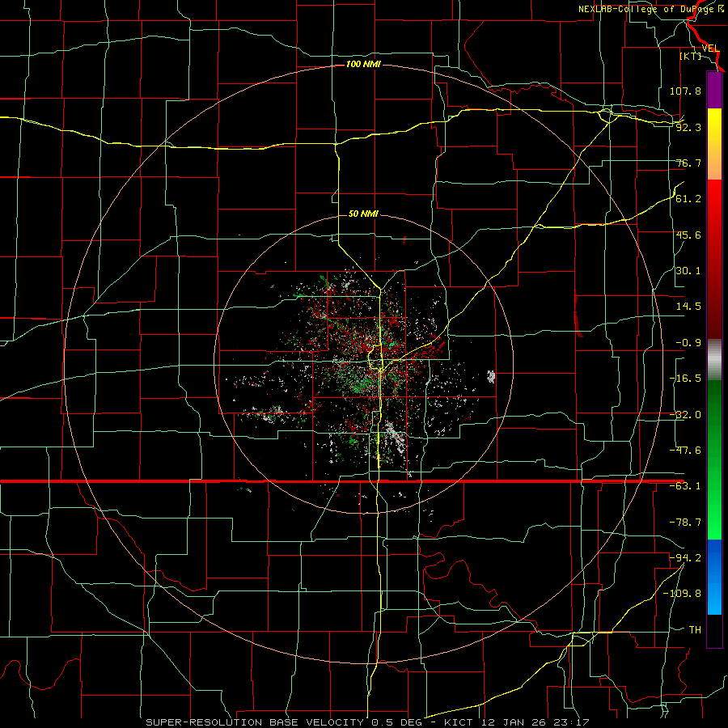Pick the green segment of the color bar
Viewport: 728px width, 728px height.
(x=714, y=460)
